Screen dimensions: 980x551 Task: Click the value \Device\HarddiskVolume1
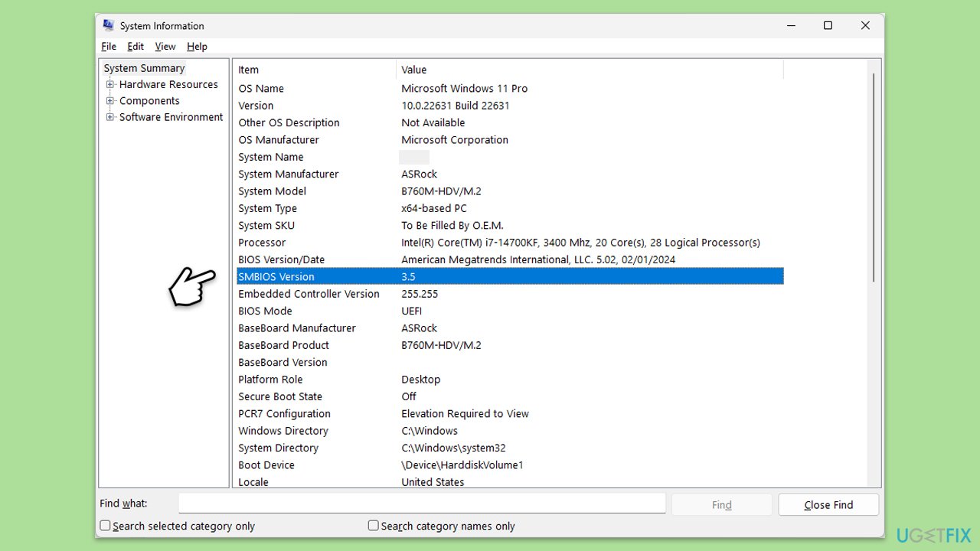462,465
